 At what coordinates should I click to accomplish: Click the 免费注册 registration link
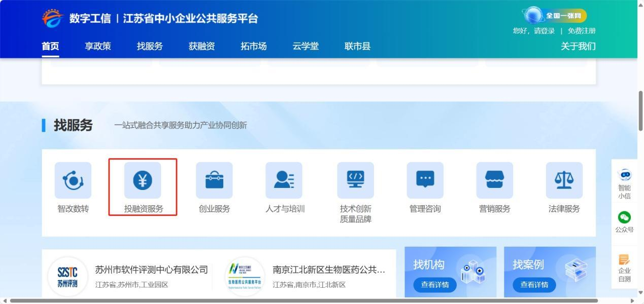[x=582, y=31]
